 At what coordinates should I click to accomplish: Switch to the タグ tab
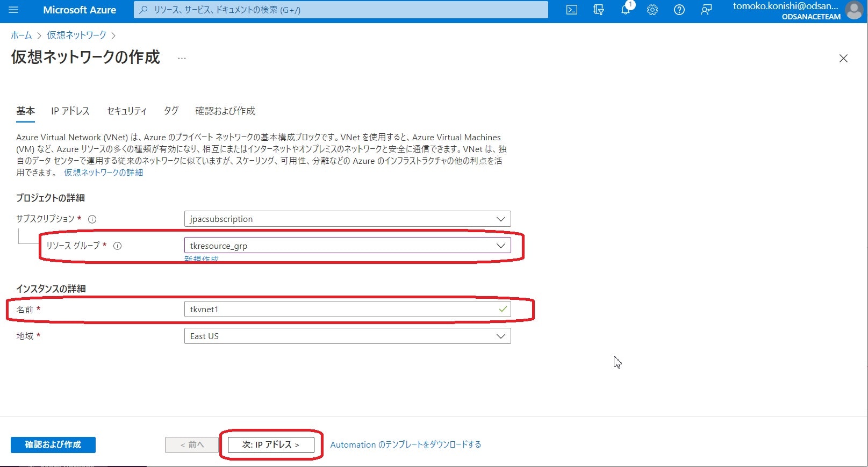[171, 111]
